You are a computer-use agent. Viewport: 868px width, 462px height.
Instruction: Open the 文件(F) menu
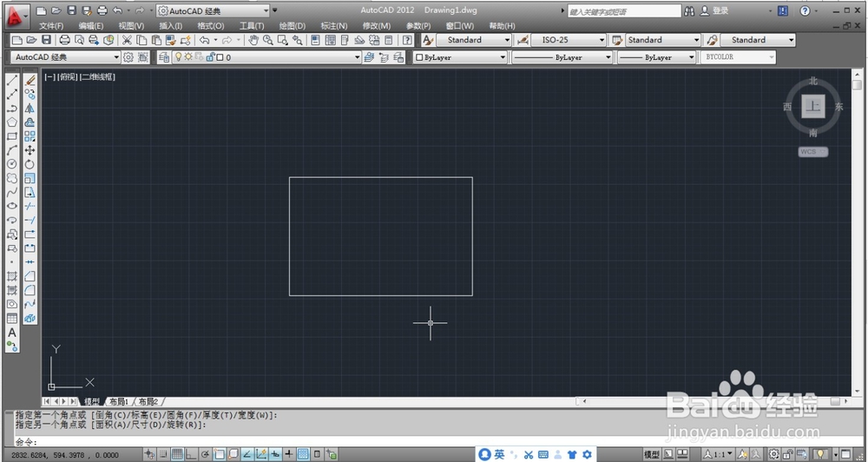[x=51, y=26]
